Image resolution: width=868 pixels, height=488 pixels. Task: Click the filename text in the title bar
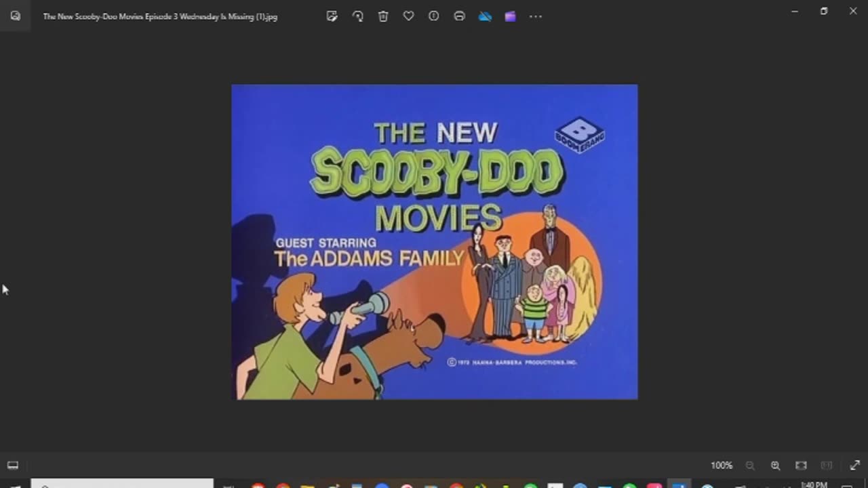pyautogui.click(x=160, y=16)
